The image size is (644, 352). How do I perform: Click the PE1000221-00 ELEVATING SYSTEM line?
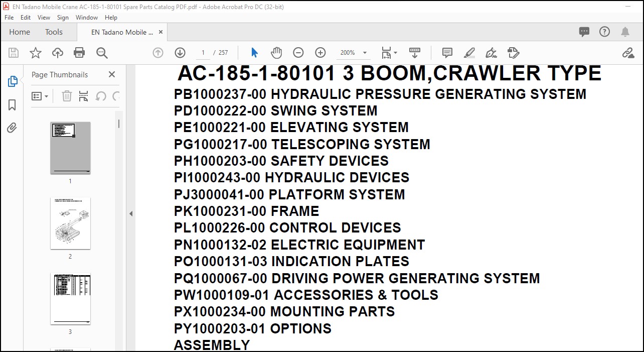(x=291, y=127)
